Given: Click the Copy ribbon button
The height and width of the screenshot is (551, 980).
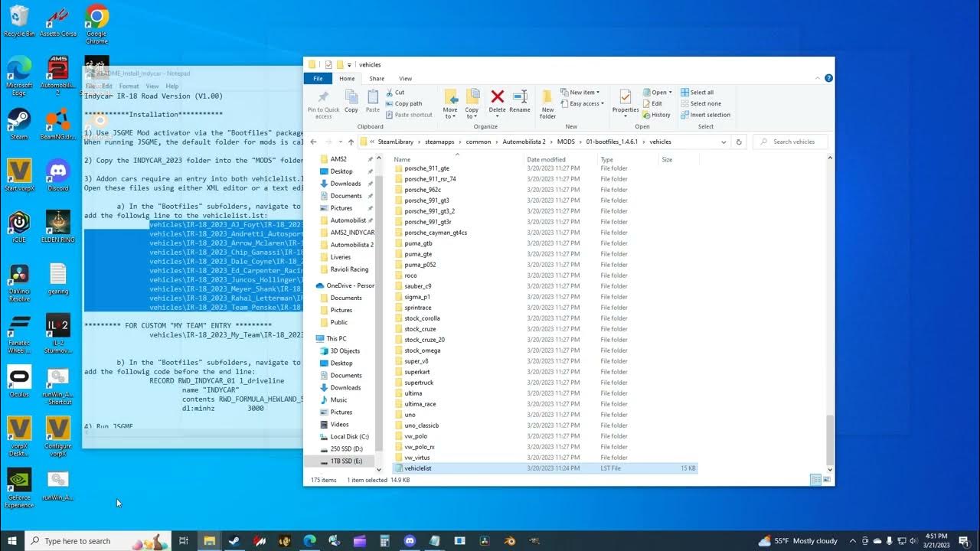Looking at the screenshot, I should pyautogui.click(x=351, y=102).
